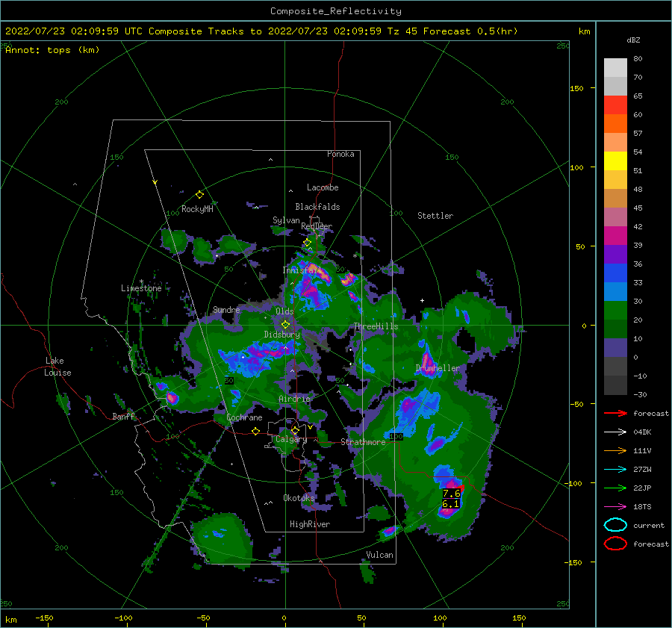Image resolution: width=672 pixels, height=628 pixels.
Task: Click the Stettler city label
Action: coord(435,216)
